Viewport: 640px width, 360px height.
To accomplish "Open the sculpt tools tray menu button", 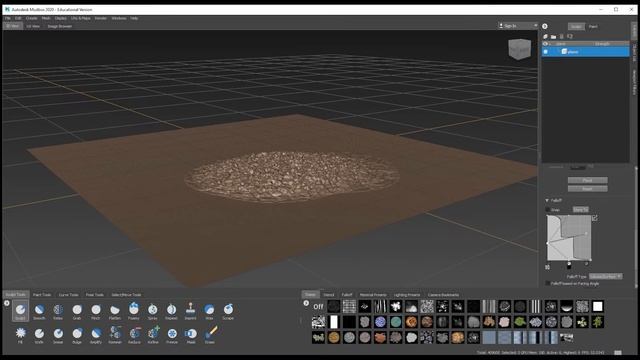I will point(7,303).
